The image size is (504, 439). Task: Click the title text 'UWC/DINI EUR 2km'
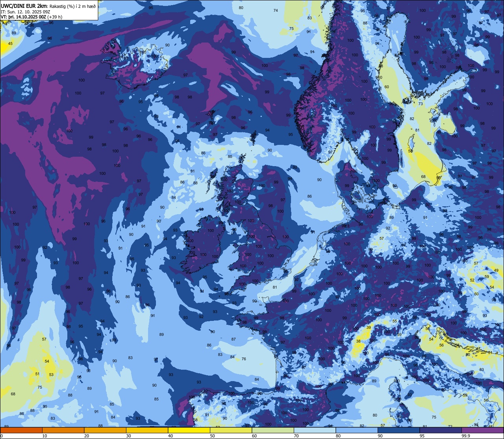tap(24, 5)
